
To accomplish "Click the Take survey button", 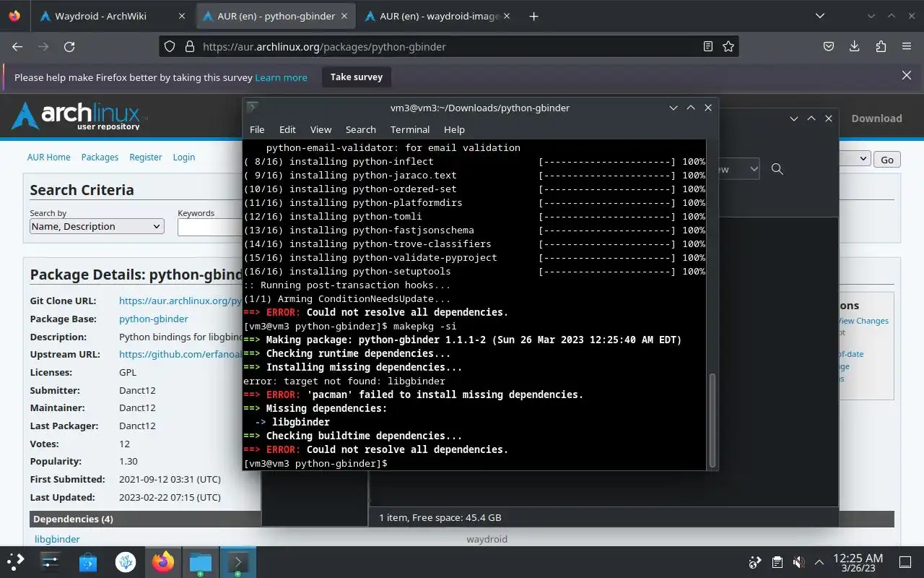I will tap(357, 77).
